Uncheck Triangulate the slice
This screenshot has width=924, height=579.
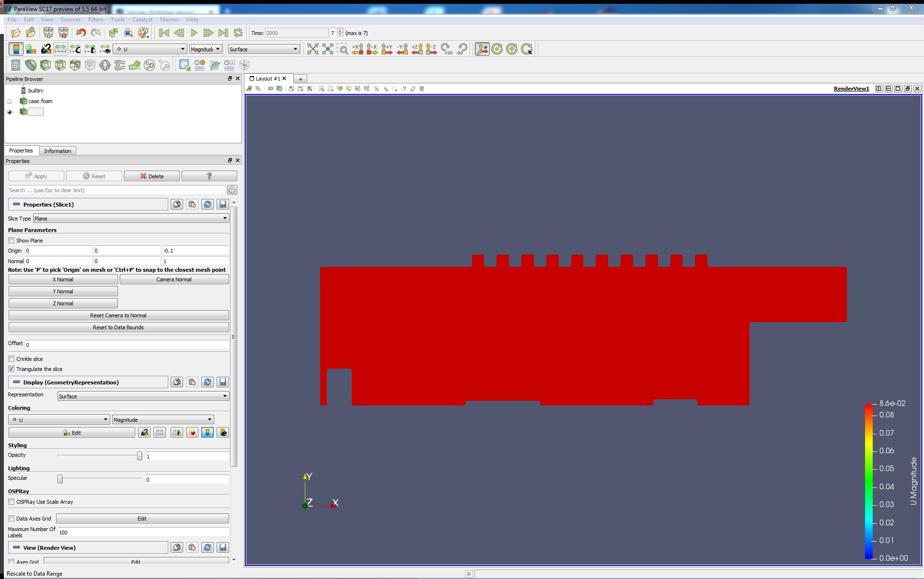(12, 369)
